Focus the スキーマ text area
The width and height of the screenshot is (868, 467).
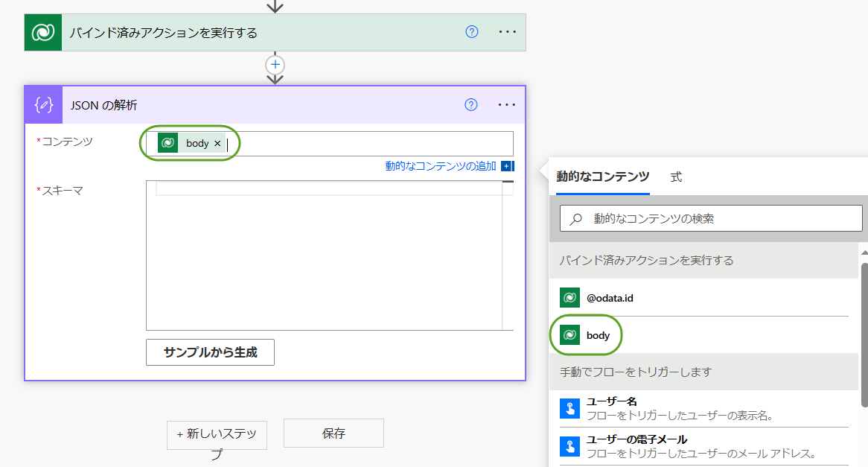point(330,255)
